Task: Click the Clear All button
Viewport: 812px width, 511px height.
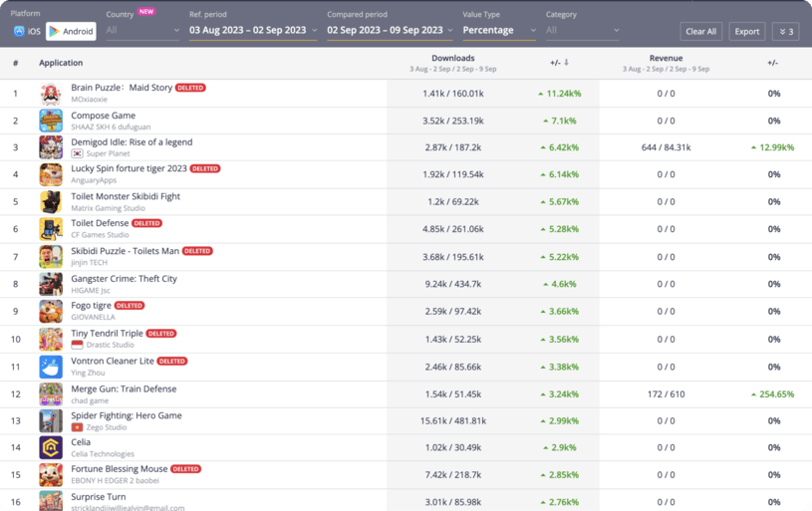Action: tap(700, 32)
